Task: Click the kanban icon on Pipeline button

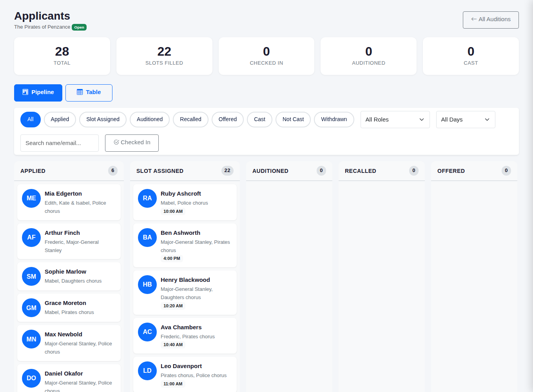Action: 25,92
